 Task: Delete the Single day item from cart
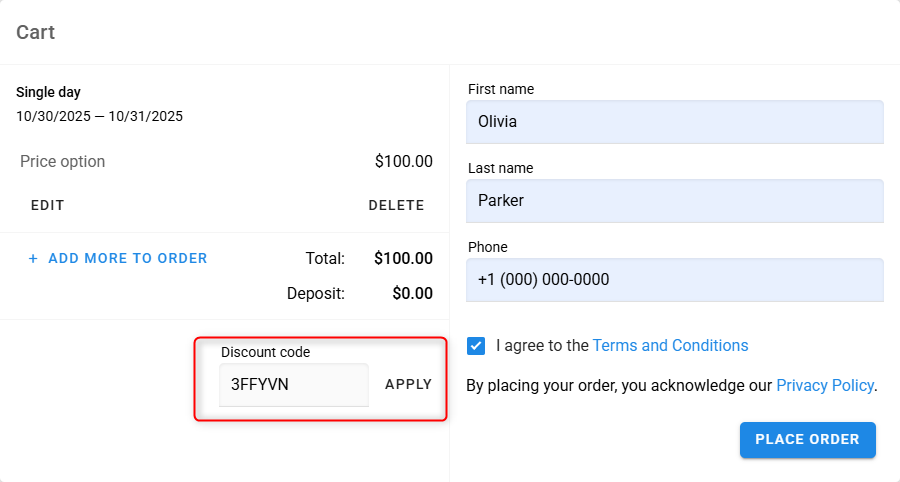pos(396,205)
